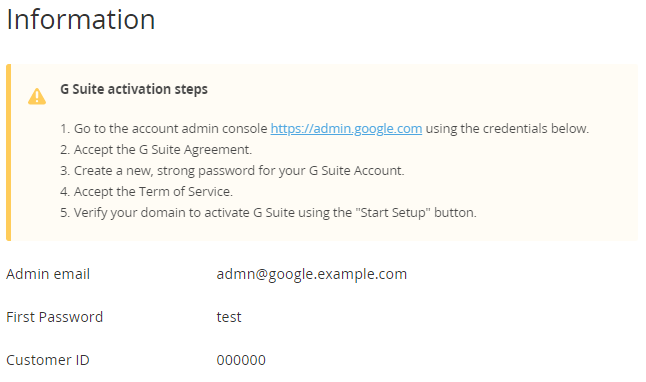Click the yellow warning triangle icon
Screen dimensions: 646x382
(37, 96)
